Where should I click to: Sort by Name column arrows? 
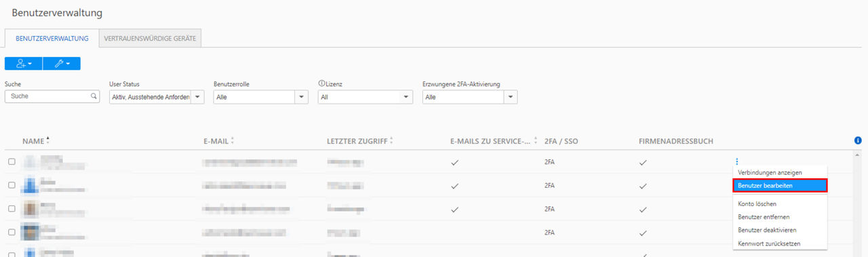(x=48, y=141)
